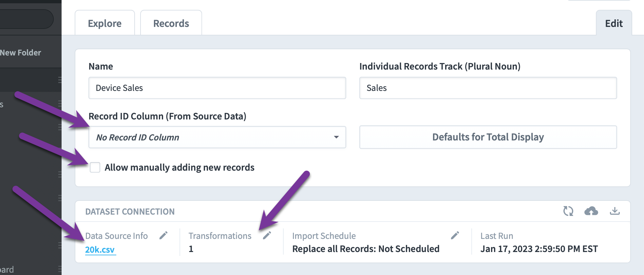Edit Transformations with pencil icon
The height and width of the screenshot is (275, 644).
tap(267, 235)
